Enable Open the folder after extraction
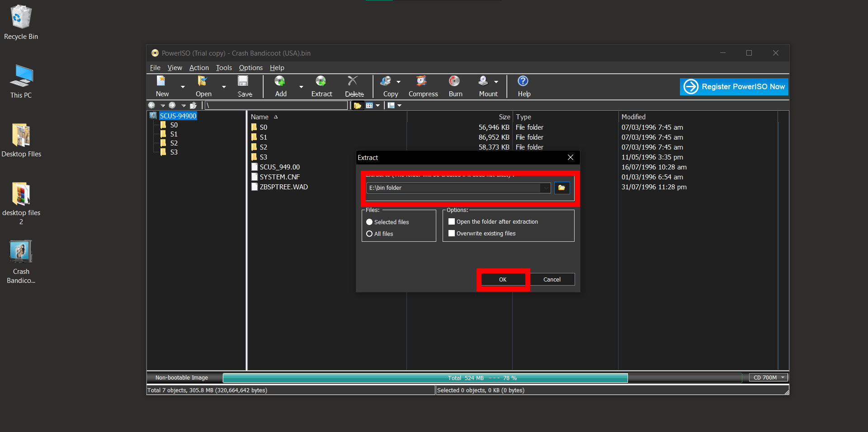The height and width of the screenshot is (432, 868). [x=451, y=221]
